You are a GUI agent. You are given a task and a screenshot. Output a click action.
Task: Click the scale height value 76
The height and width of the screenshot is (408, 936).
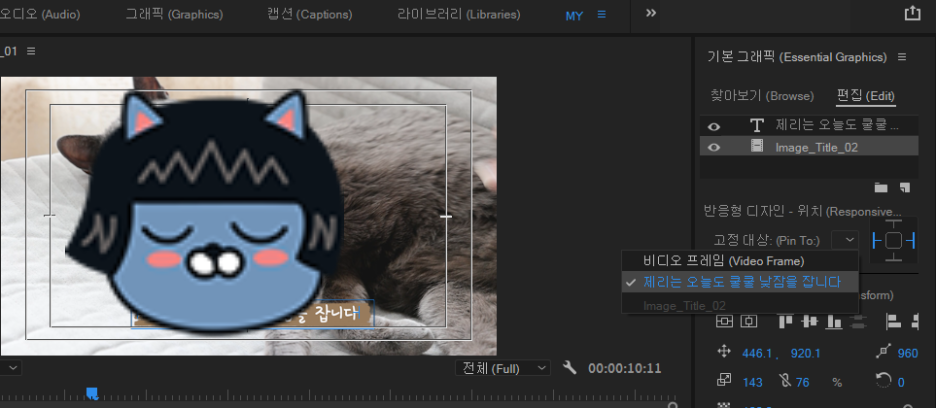(803, 382)
